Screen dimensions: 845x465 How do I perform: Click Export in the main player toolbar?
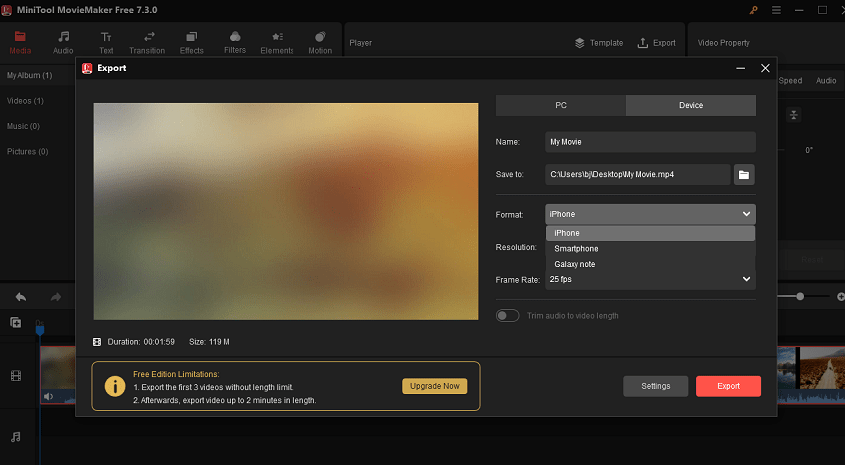tap(656, 43)
